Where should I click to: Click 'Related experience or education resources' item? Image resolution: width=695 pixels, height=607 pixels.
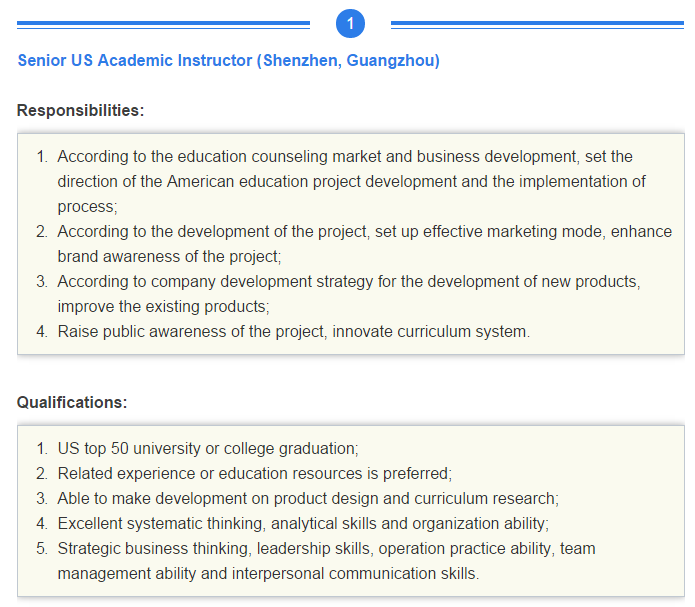(254, 474)
